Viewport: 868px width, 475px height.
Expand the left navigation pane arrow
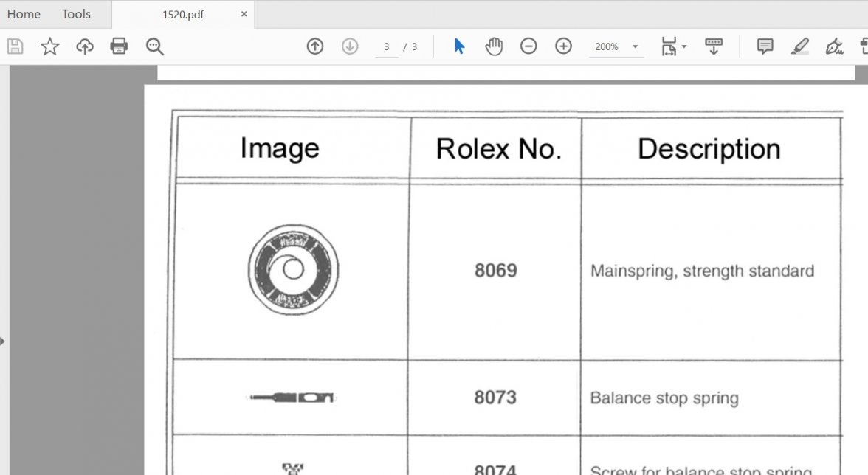coord(3,341)
